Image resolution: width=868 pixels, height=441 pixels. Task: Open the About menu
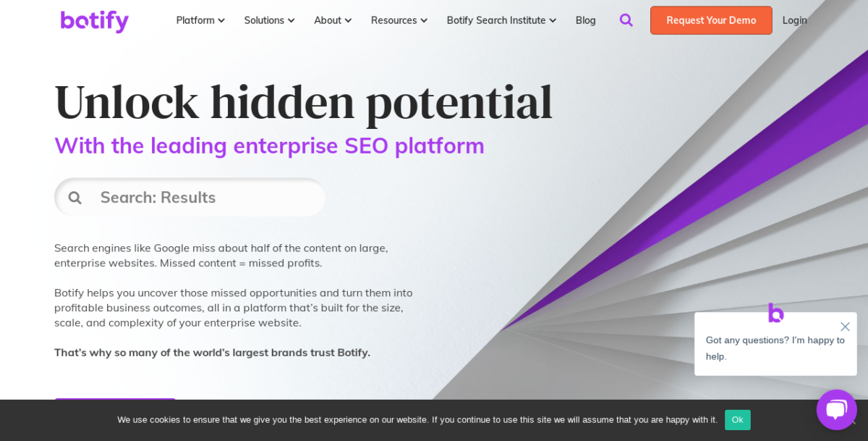(332, 20)
